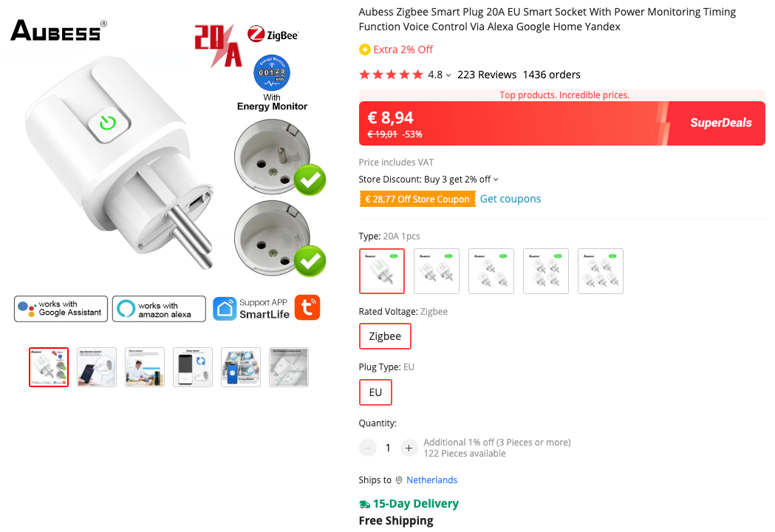Click the location pin icon beside Netherlands
Screen dimensions: 775x532
point(399,480)
